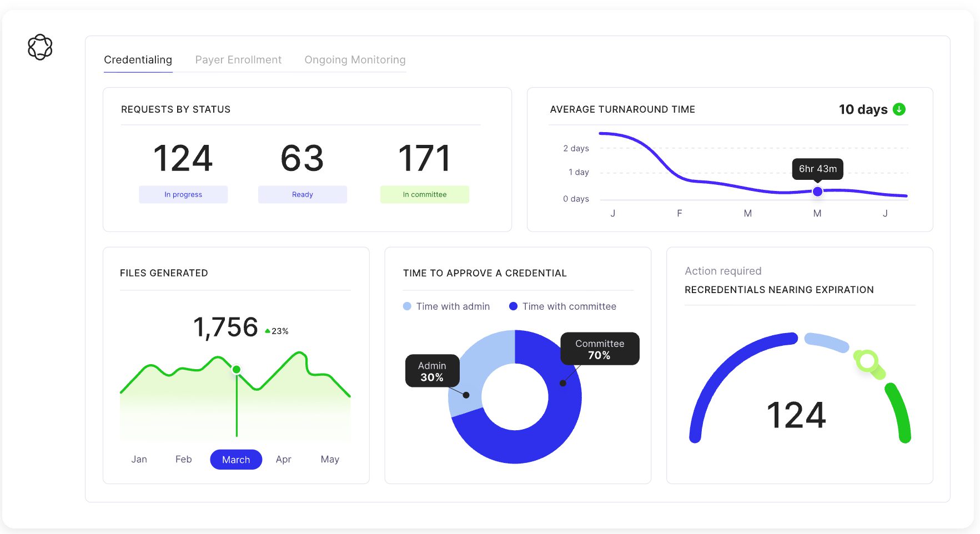Select Jan on the Files Generated chart
Image resolution: width=980 pixels, height=534 pixels.
point(139,459)
